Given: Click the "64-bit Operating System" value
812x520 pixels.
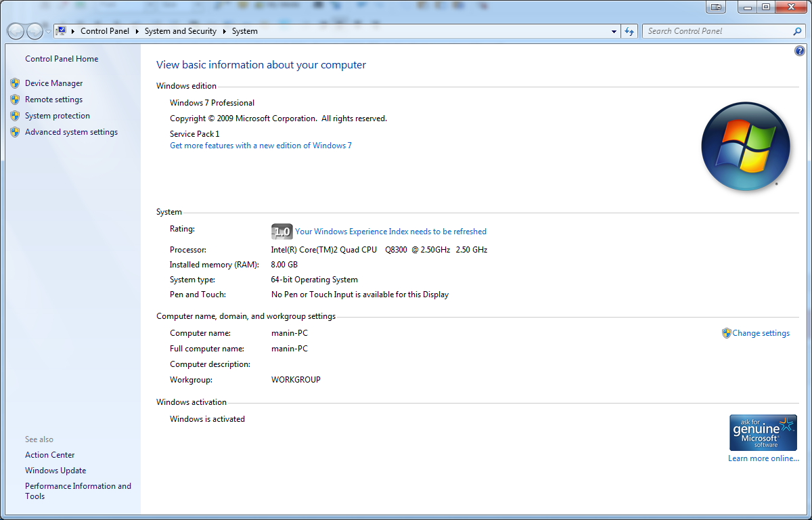Looking at the screenshot, I should tap(315, 280).
